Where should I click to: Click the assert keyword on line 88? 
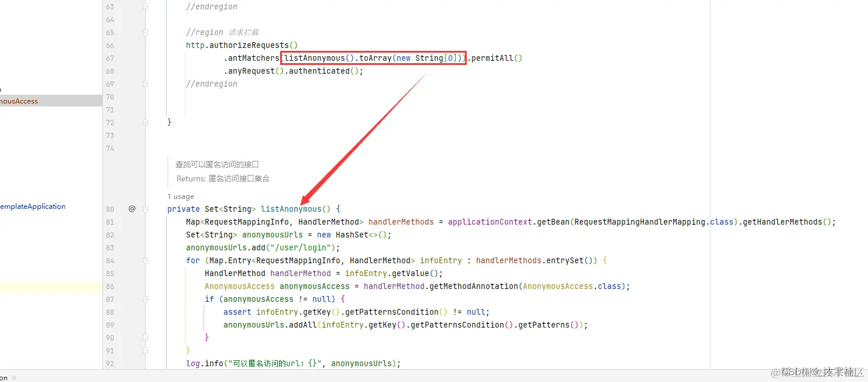237,312
